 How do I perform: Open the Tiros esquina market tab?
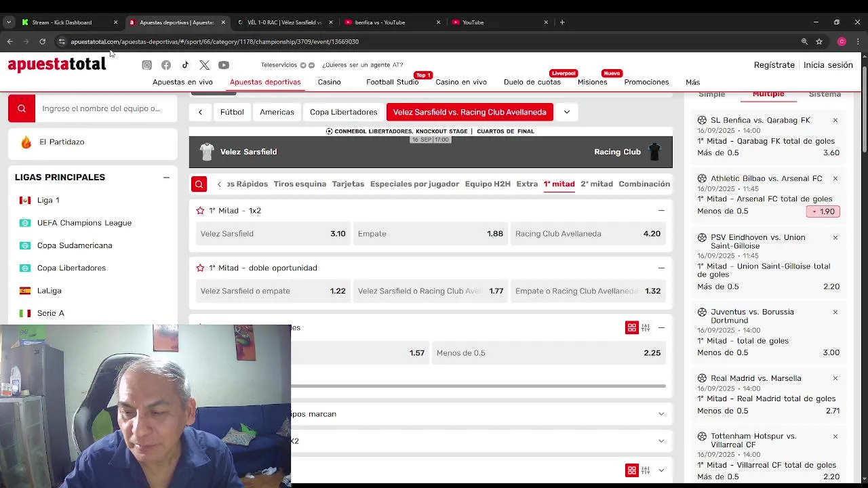[300, 184]
